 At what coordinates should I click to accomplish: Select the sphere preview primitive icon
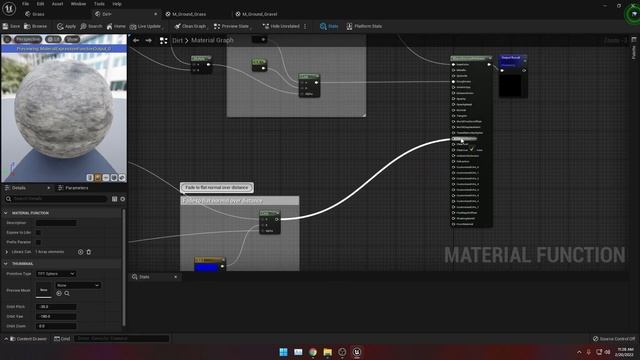tap(98, 178)
